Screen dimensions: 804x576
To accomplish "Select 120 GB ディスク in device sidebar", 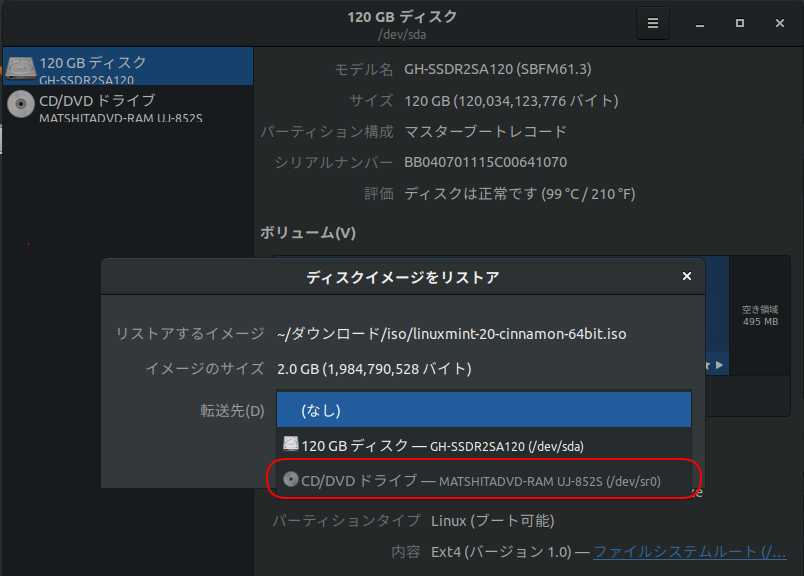I will pyautogui.click(x=128, y=66).
